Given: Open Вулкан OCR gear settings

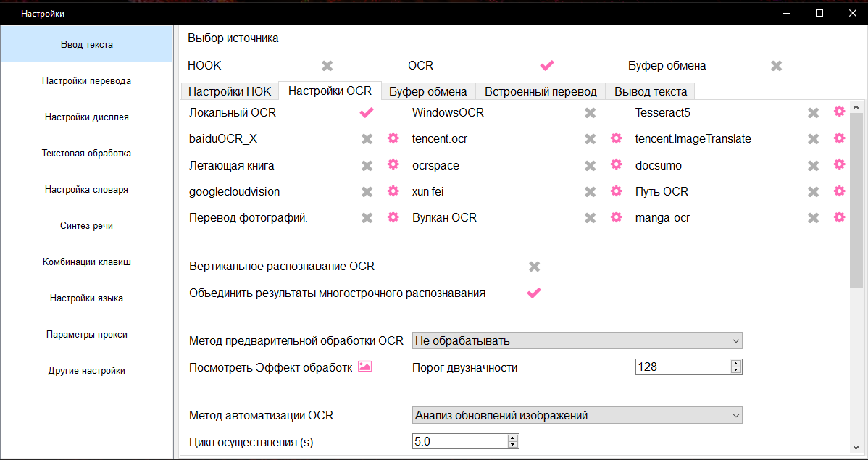Looking at the screenshot, I should pyautogui.click(x=616, y=217).
